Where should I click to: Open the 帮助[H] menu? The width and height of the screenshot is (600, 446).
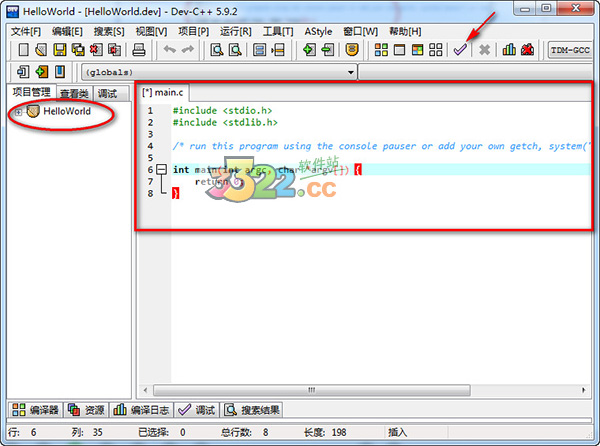[x=405, y=31]
